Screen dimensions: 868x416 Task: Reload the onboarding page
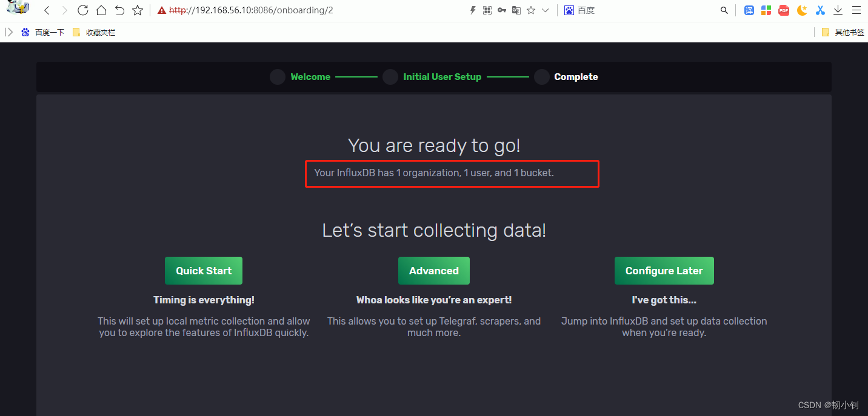[83, 10]
